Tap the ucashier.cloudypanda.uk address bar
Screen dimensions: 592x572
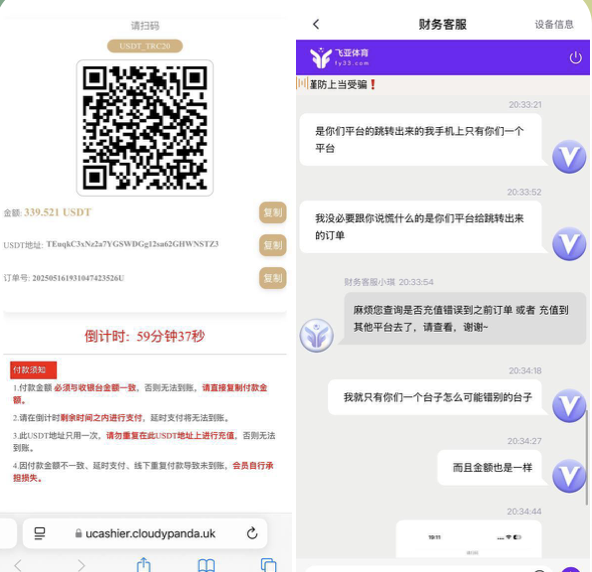click(145, 533)
